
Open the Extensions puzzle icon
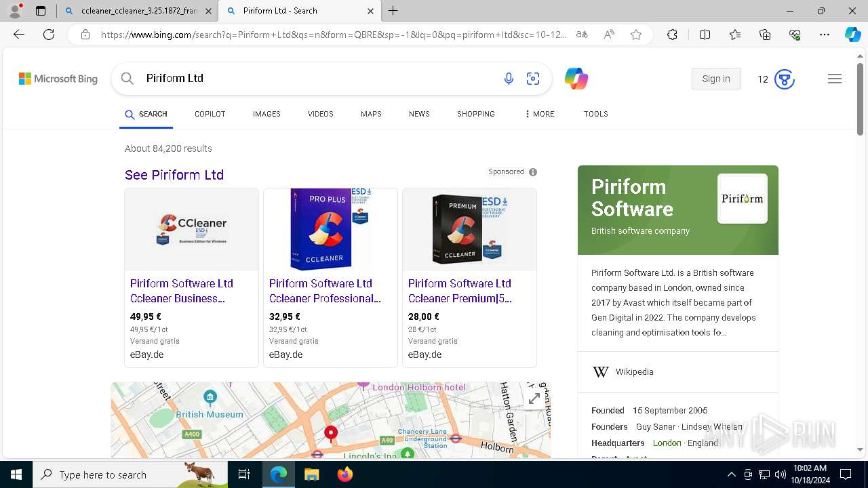click(672, 35)
